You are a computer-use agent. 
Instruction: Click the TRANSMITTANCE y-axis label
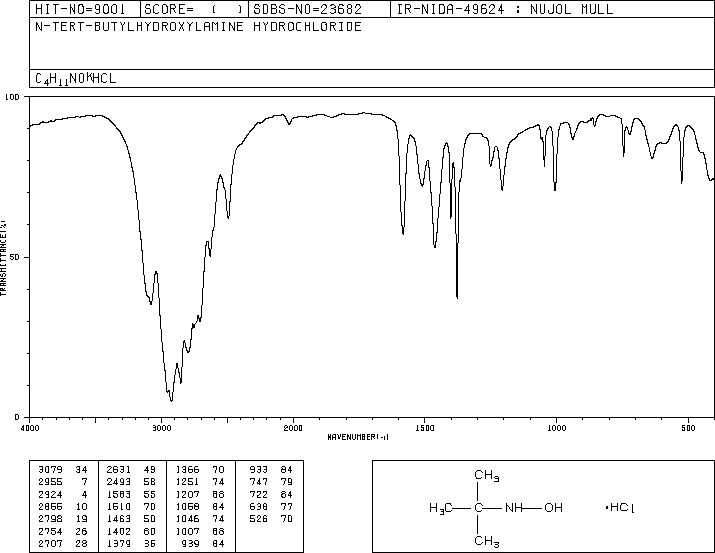tap(5, 257)
